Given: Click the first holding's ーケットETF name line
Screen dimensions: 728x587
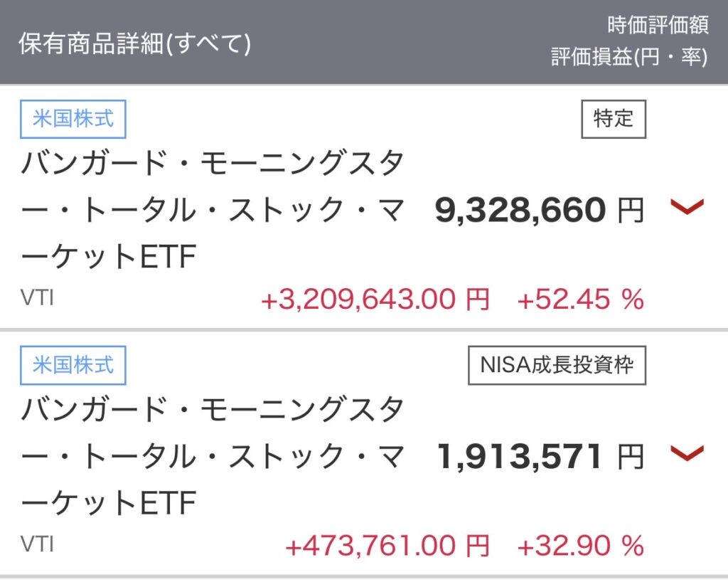Looking at the screenshot, I should point(109,256).
